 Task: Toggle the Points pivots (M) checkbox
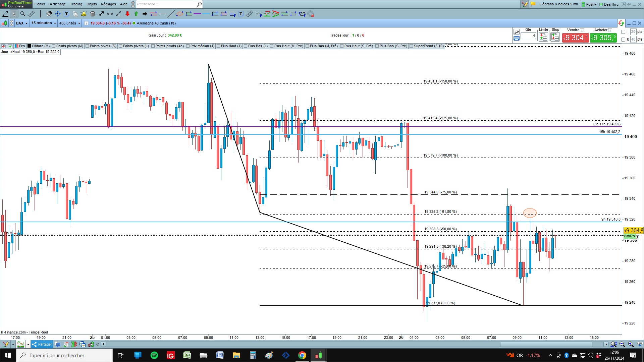[x=54, y=46]
